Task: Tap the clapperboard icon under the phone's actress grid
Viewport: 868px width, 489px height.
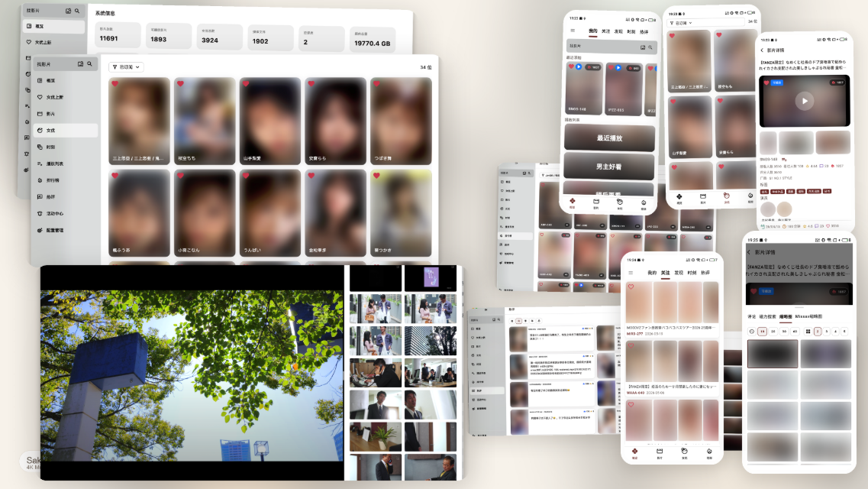Action: coord(703,196)
